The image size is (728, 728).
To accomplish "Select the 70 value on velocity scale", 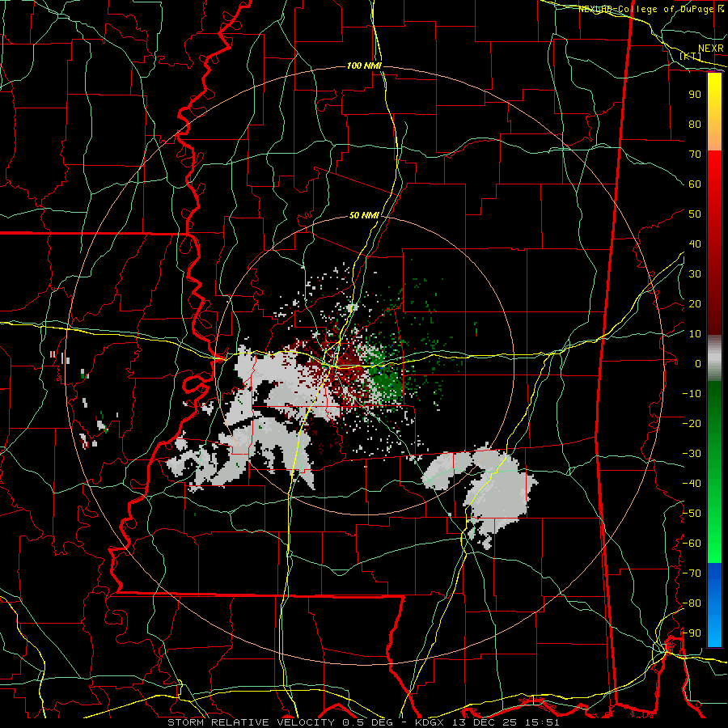I will tap(695, 154).
